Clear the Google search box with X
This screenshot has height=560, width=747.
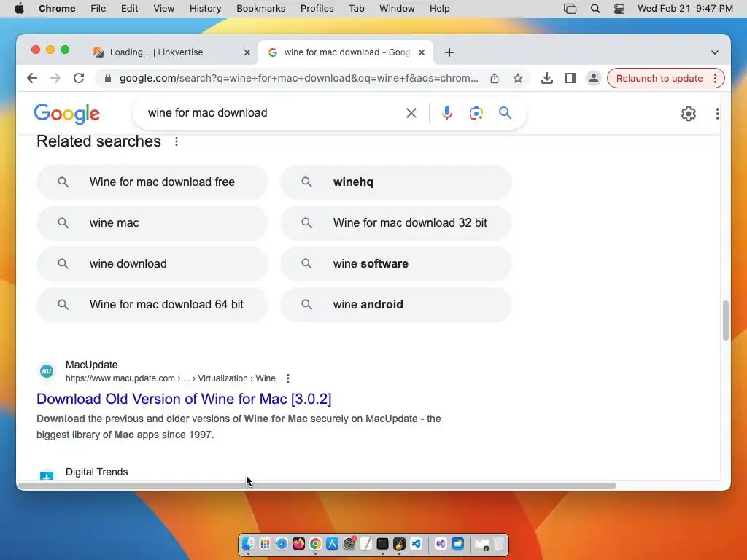click(x=411, y=113)
